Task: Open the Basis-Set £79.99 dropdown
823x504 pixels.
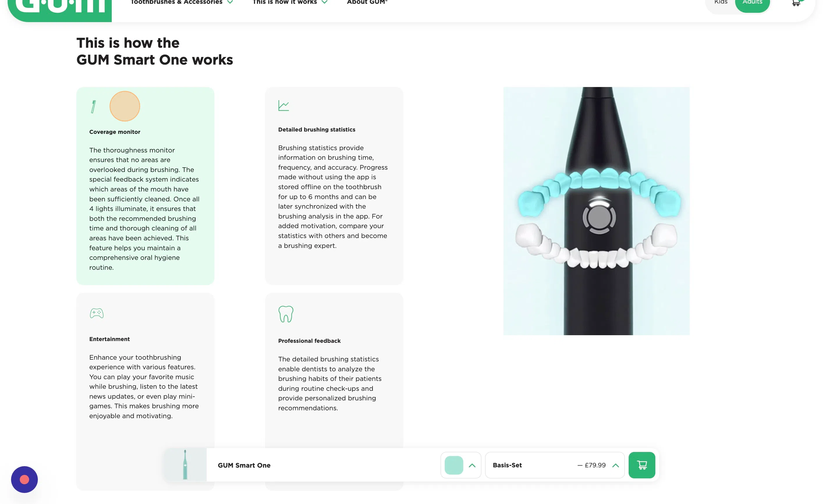Action: [x=554, y=465]
